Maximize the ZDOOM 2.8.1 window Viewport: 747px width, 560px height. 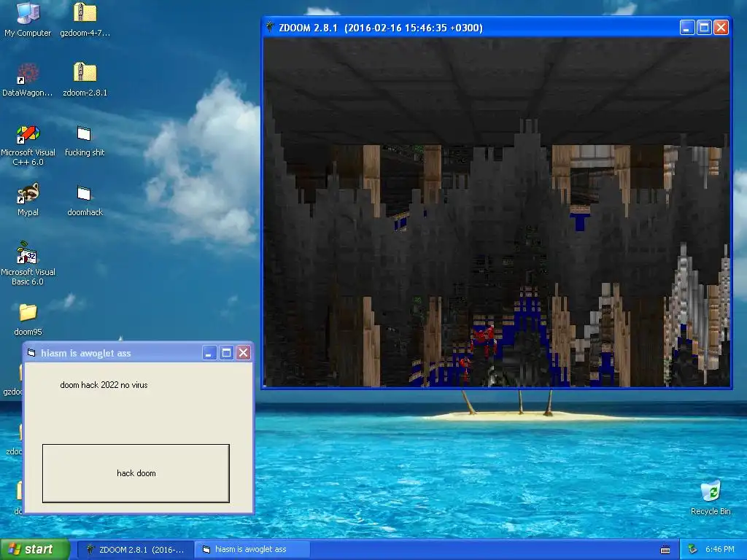[x=704, y=28]
